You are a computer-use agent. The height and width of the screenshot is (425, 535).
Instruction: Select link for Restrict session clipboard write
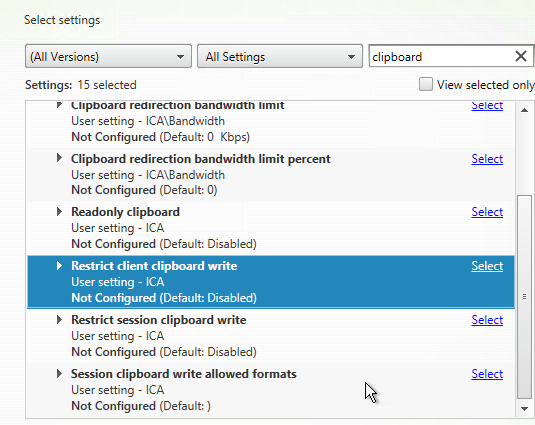click(x=487, y=320)
